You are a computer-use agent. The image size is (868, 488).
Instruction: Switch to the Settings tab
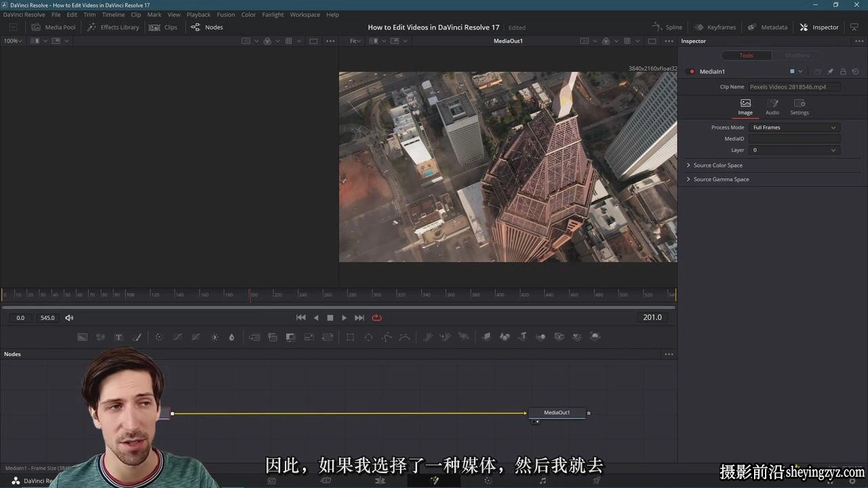coord(800,107)
